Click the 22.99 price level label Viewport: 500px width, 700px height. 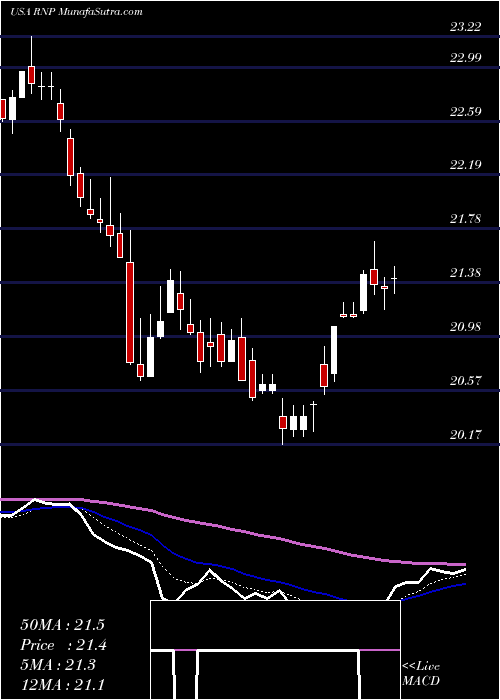(465, 58)
